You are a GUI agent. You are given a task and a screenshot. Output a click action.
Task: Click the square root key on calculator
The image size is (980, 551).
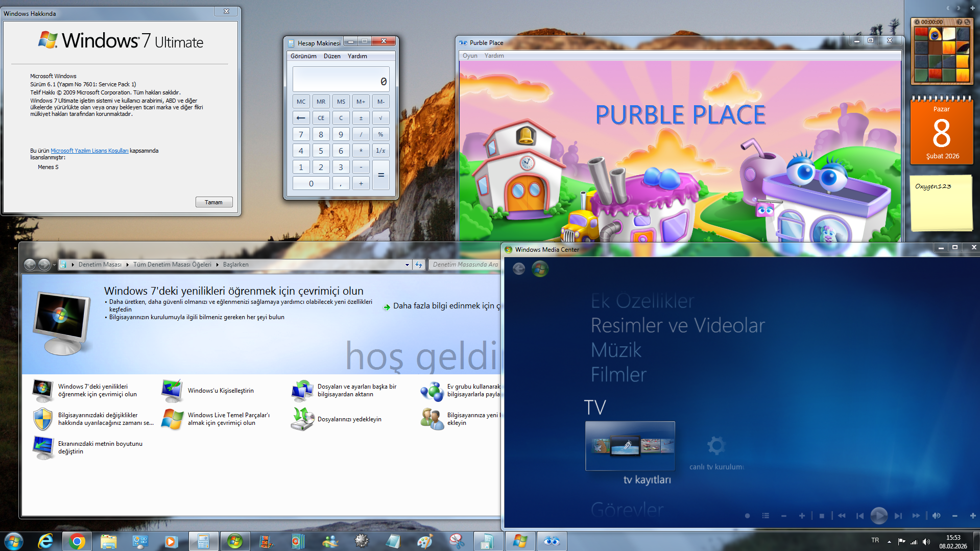tap(381, 118)
